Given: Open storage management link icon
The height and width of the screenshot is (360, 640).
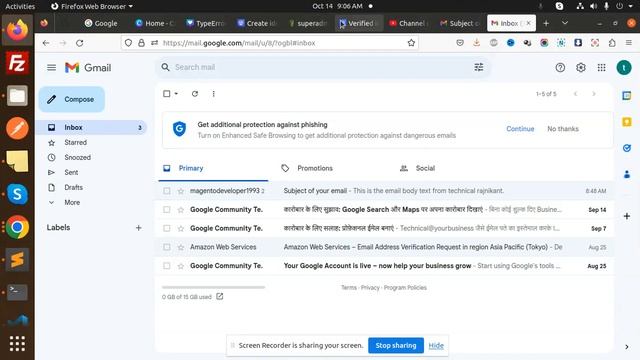Looking at the screenshot, I should tap(220, 296).
